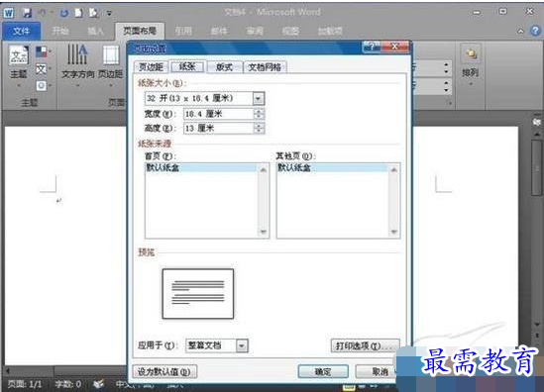Click the theme effects icon
The image size is (544, 392).
[x=42, y=85]
